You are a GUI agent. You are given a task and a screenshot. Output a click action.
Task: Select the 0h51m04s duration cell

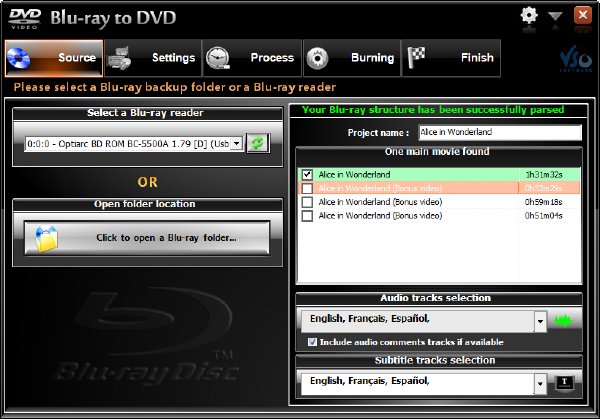(x=549, y=215)
